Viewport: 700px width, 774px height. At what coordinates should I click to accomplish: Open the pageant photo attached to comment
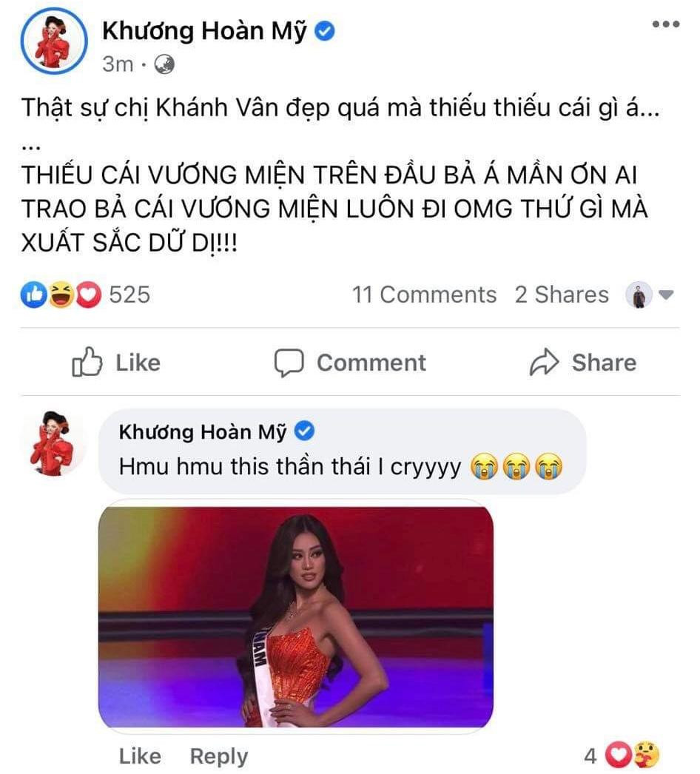coord(296,616)
